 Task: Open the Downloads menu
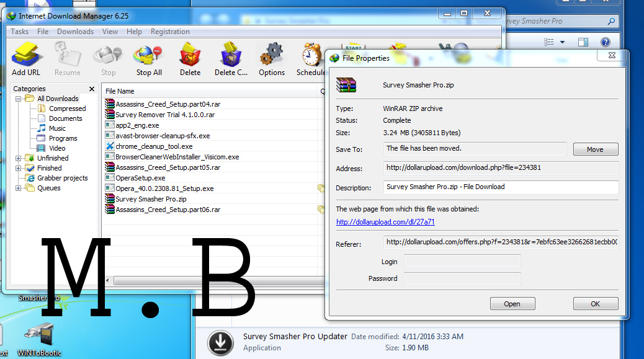[75, 32]
